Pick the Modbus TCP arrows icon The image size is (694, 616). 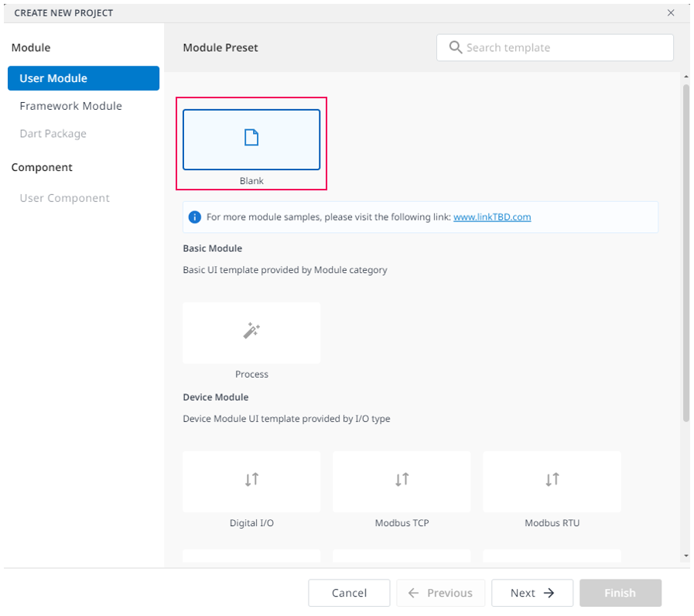coord(402,479)
